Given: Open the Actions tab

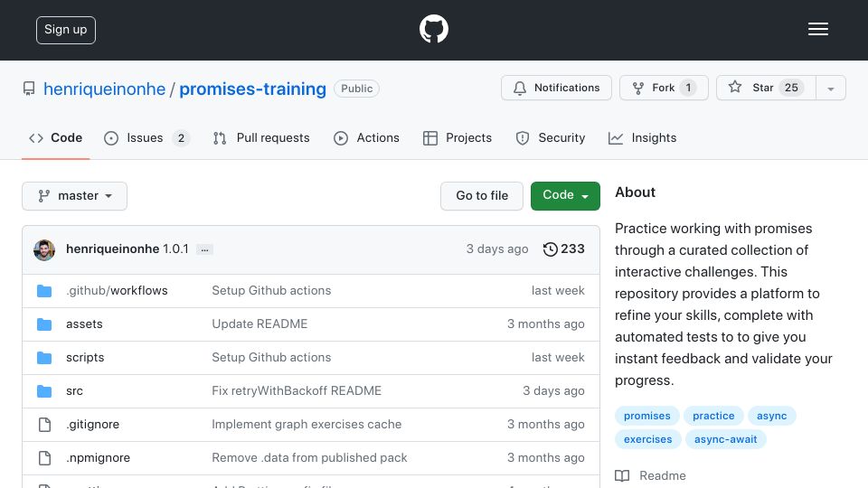Looking at the screenshot, I should 366,137.
